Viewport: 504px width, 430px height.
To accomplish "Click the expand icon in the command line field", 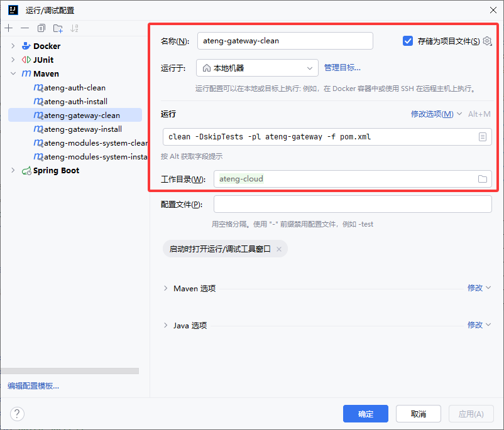I will pyautogui.click(x=483, y=137).
